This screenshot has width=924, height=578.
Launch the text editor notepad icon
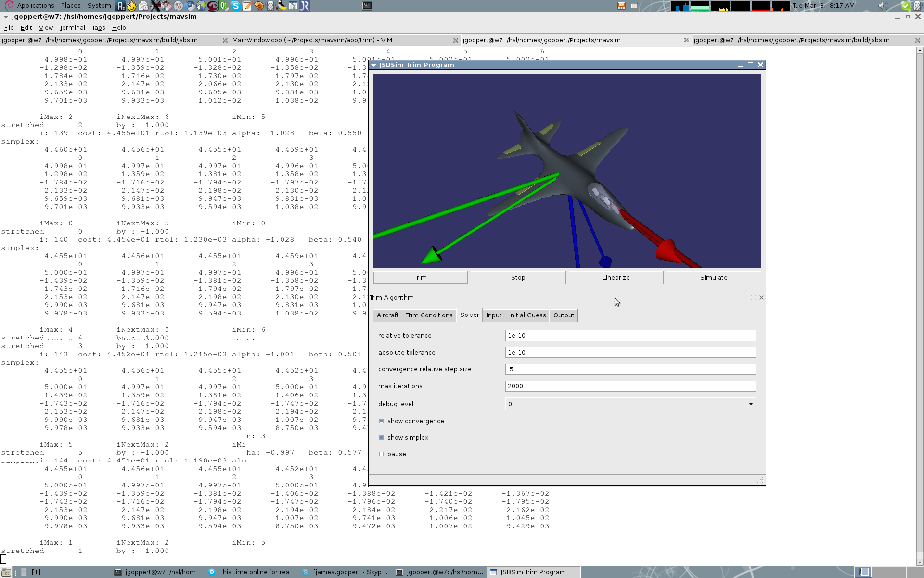pos(247,6)
